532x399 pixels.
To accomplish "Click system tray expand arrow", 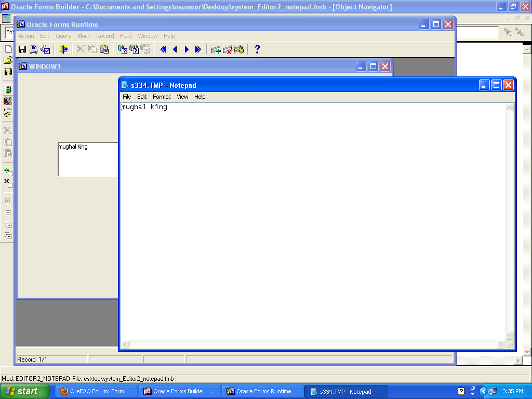I will click(484, 392).
